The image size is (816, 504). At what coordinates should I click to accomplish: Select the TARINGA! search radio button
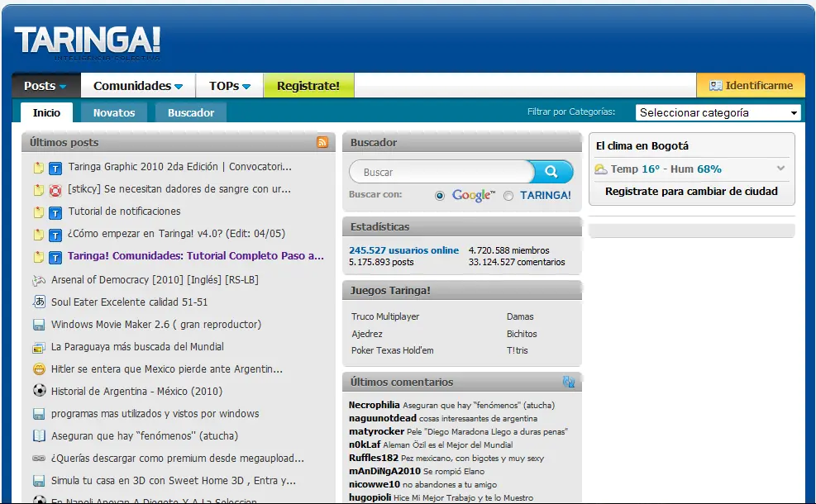508,196
